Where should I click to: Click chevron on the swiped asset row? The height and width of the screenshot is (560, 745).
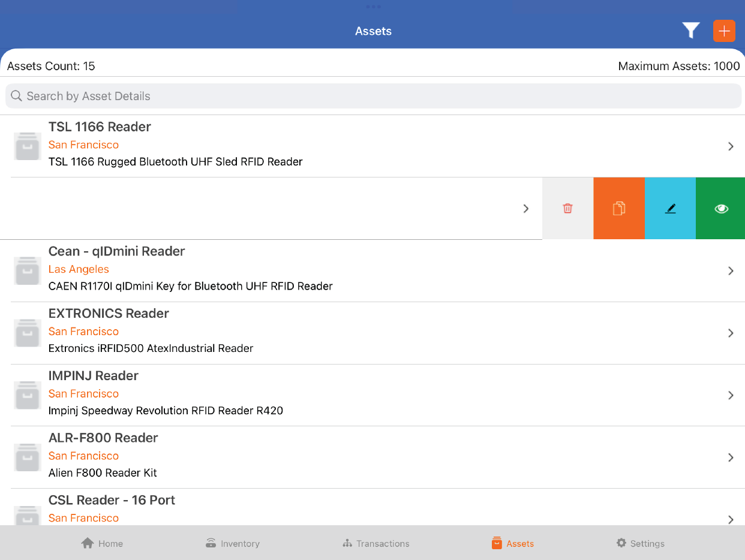point(525,209)
